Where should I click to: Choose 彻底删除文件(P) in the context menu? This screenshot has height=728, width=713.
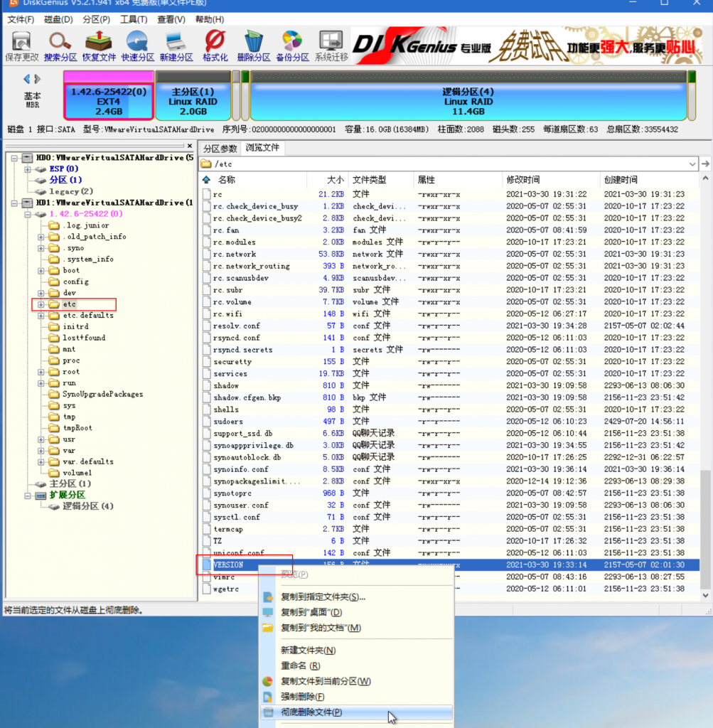[357, 712]
